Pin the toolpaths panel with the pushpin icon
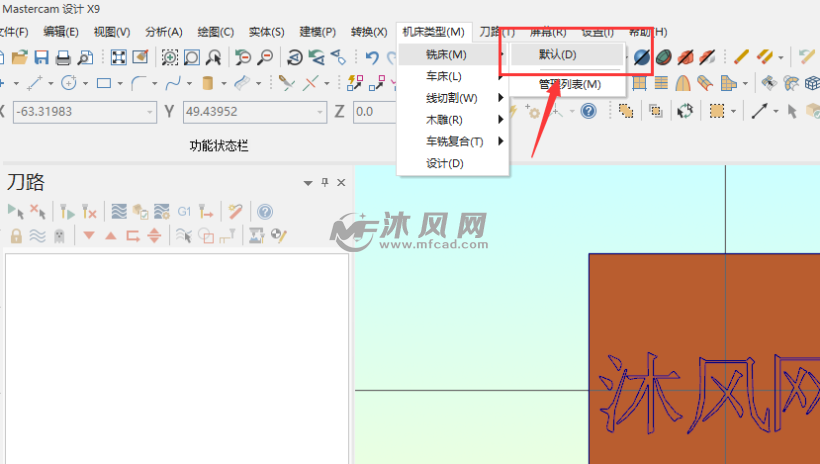The image size is (820, 464). pyautogui.click(x=325, y=182)
